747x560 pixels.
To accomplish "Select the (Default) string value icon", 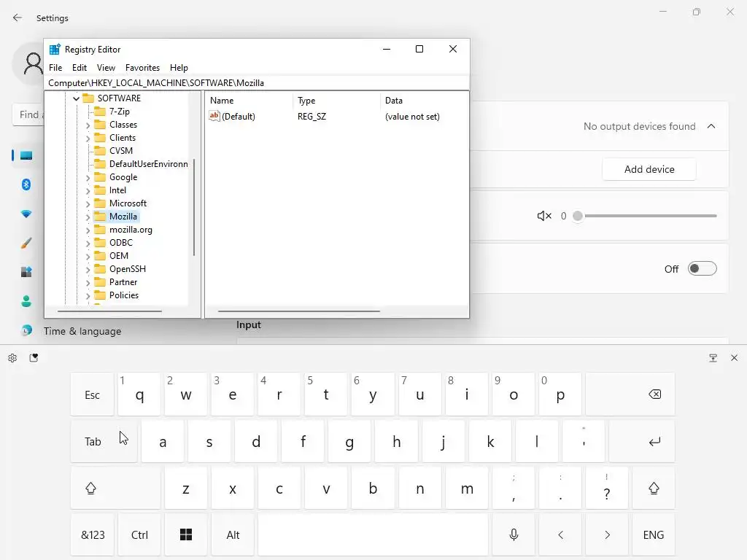I will point(214,116).
